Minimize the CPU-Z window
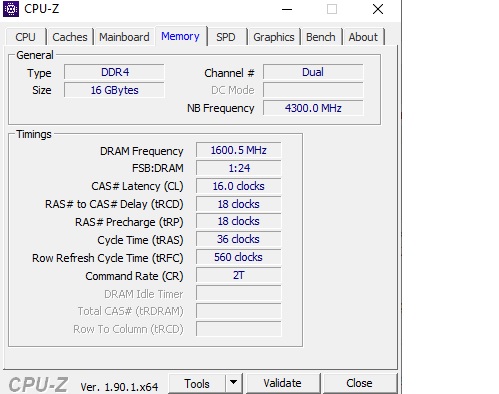Image resolution: width=499 pixels, height=394 pixels. pos(287,9)
